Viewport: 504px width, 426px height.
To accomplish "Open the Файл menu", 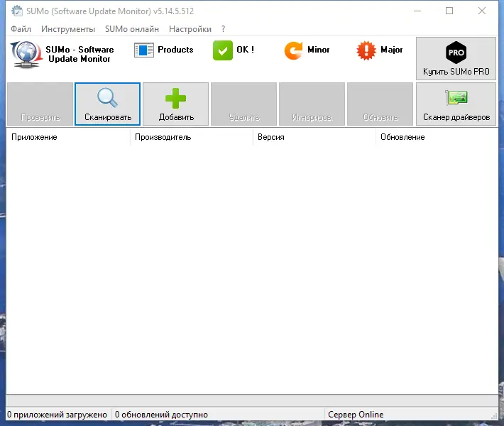I will [21, 29].
